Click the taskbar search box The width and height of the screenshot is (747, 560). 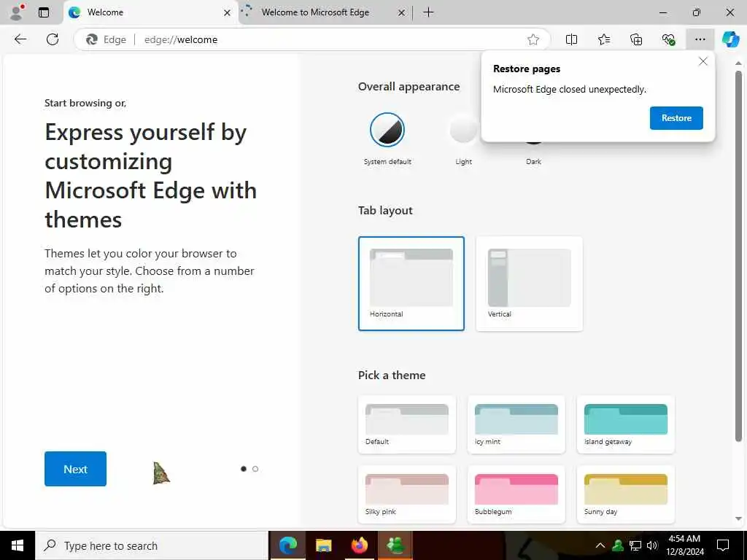click(x=152, y=545)
